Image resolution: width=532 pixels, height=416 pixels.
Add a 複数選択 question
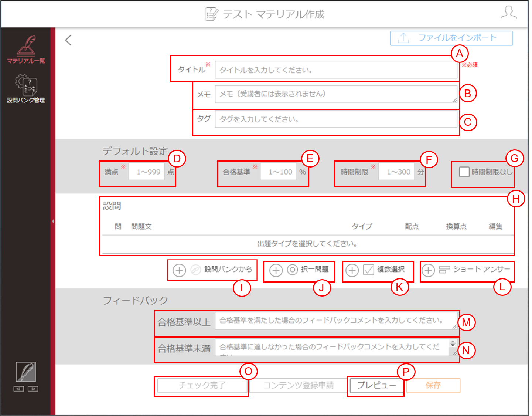[391, 269]
